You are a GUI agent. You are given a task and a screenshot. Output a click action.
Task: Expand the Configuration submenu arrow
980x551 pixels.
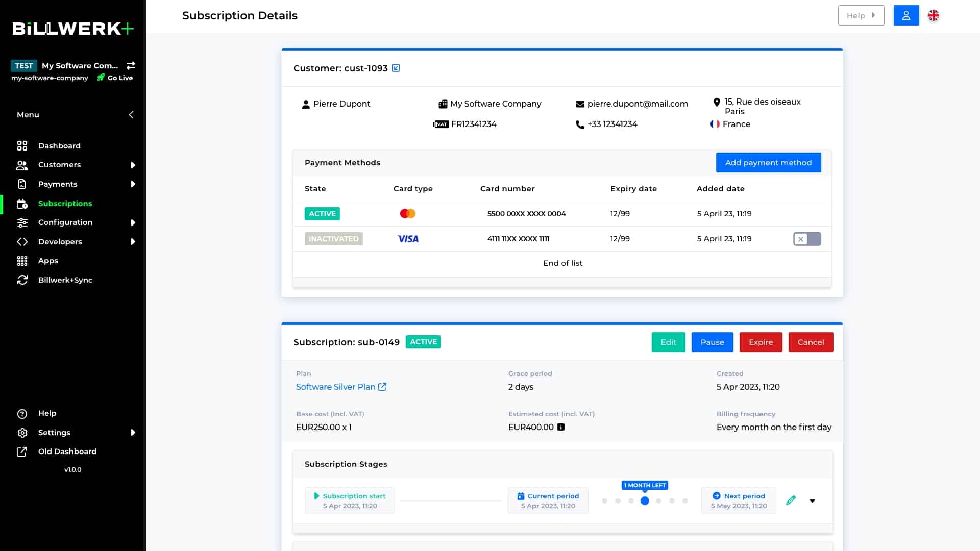pos(133,222)
